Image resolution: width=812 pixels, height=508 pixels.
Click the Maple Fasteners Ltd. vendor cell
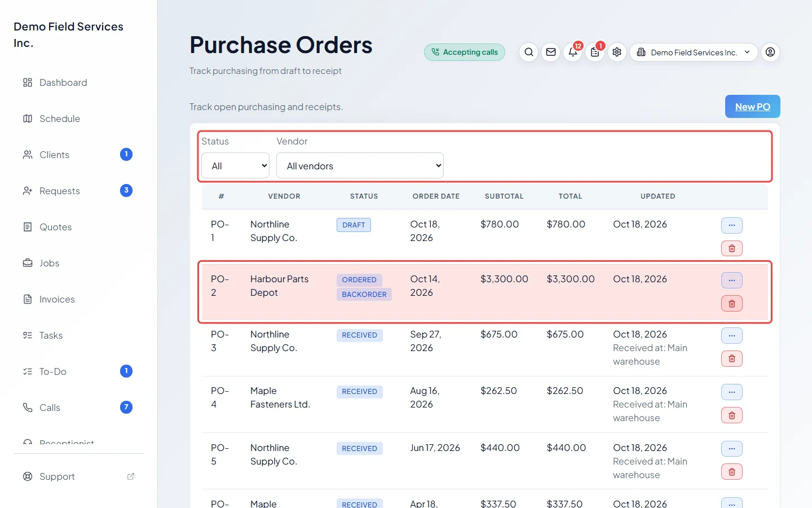(x=280, y=397)
